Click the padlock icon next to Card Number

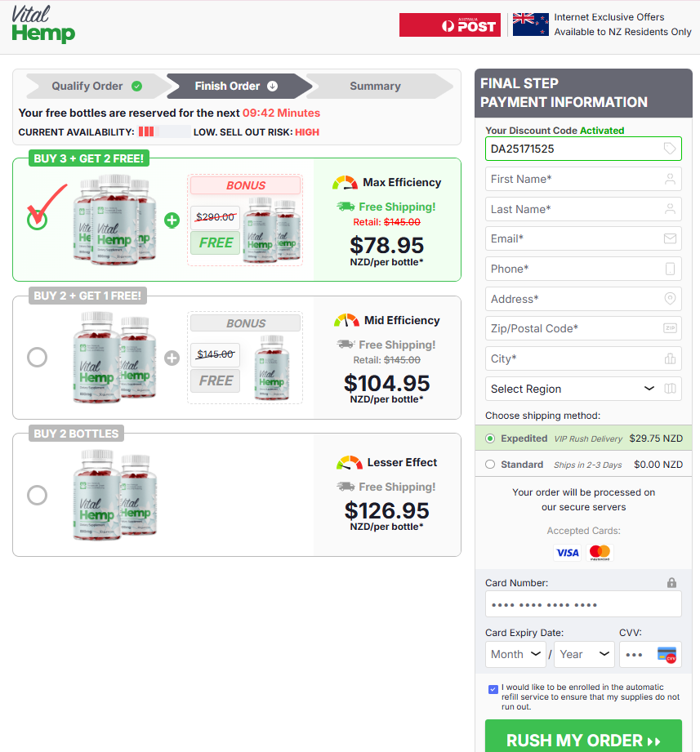pos(671,582)
